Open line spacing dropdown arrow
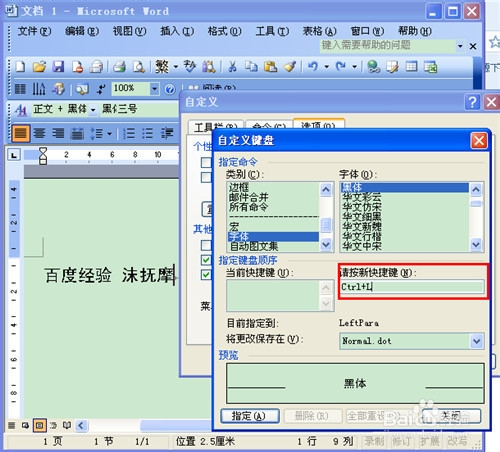 click(109, 133)
